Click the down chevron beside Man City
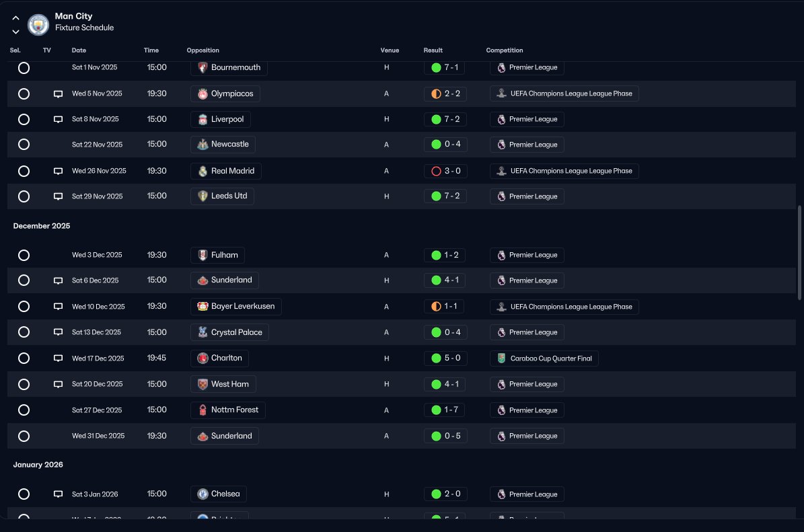The image size is (804, 532). pos(16,32)
